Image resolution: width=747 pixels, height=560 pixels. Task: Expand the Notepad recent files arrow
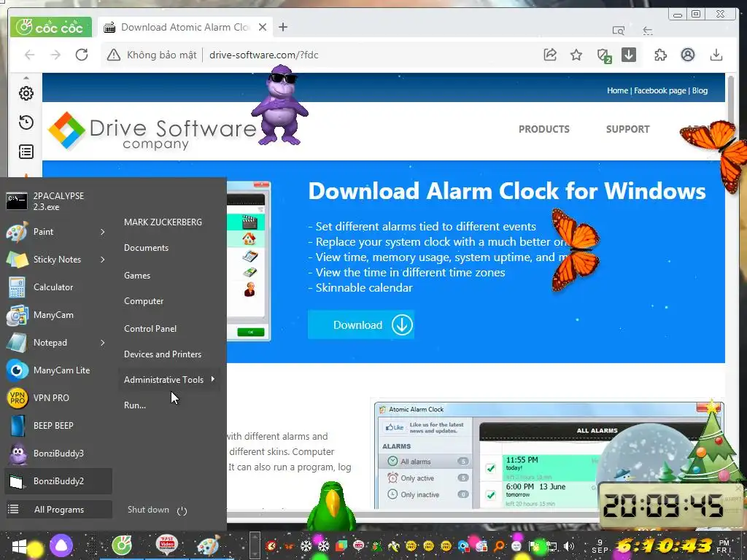coord(102,343)
